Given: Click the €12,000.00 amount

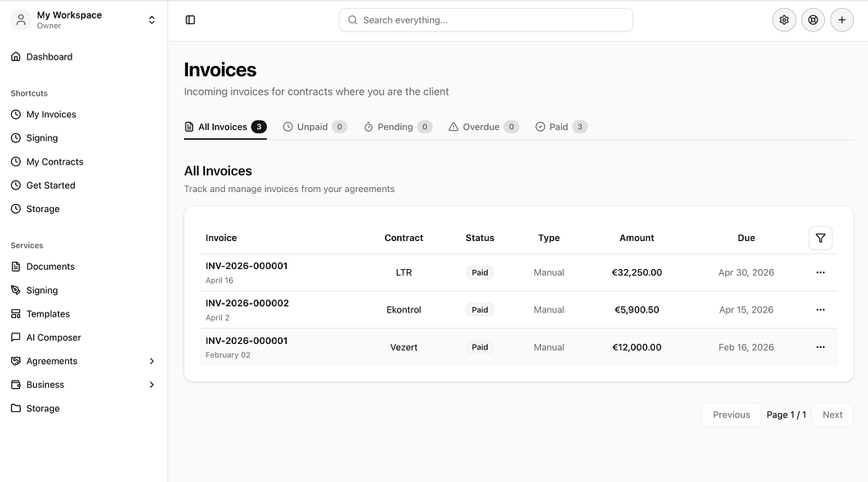Looking at the screenshot, I should [637, 347].
